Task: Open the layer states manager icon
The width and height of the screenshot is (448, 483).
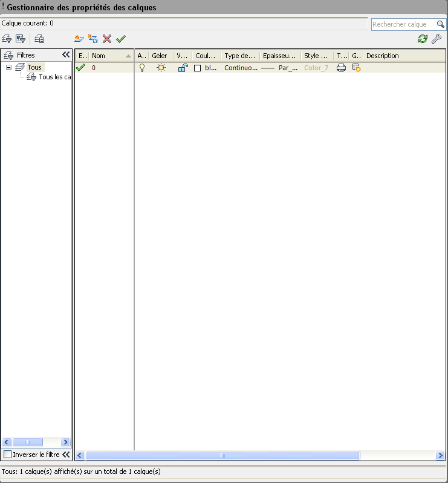Action: click(x=39, y=39)
